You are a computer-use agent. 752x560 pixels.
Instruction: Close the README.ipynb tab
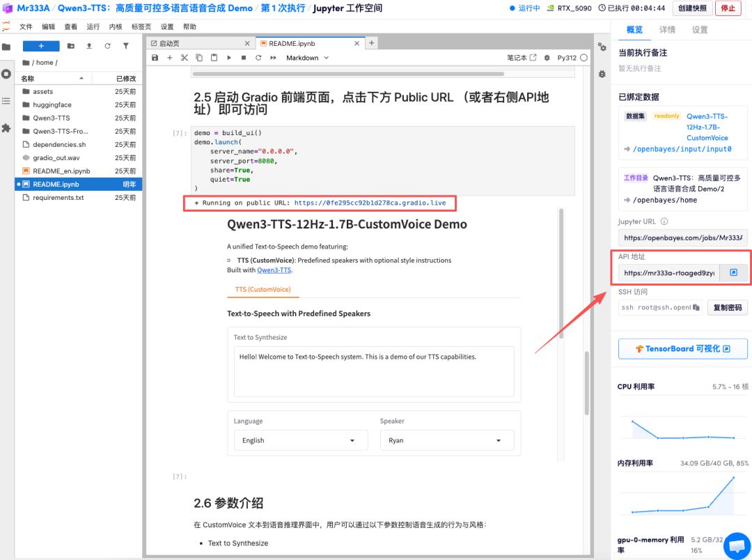(357, 43)
